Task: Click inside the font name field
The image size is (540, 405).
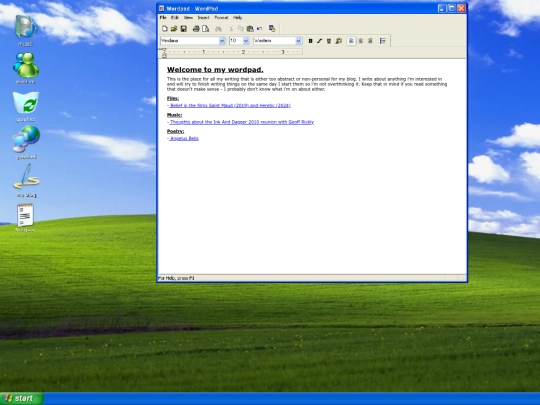Action: [189, 41]
